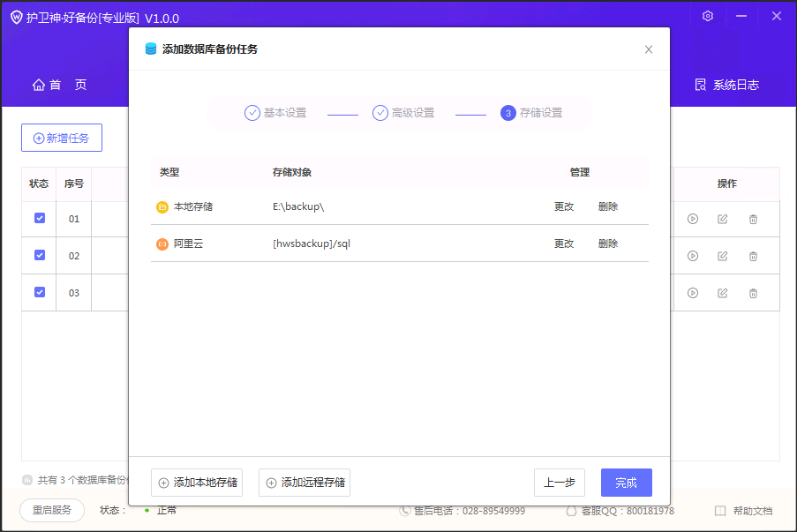Select the E:\backup\ storage path text
This screenshot has height=532, width=797.
coord(298,206)
